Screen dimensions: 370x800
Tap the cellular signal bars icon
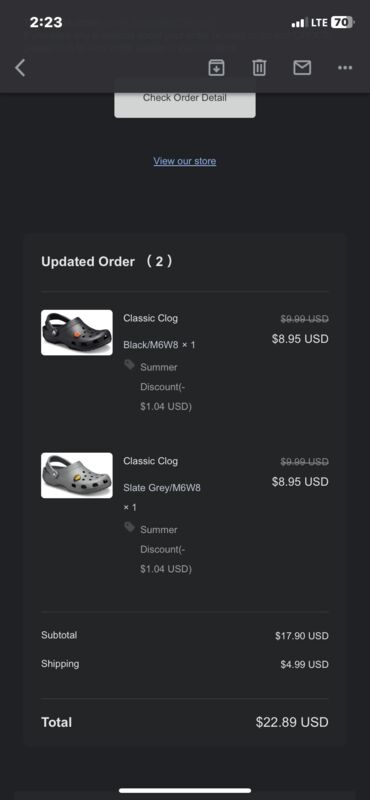[298, 23]
